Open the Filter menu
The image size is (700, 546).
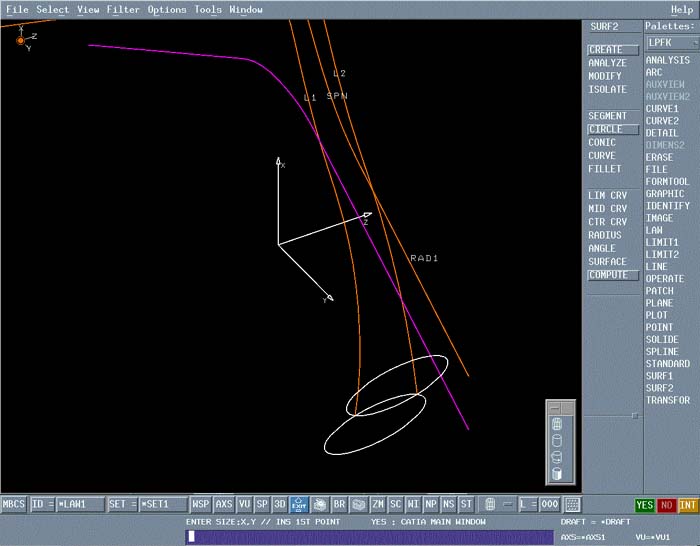[x=124, y=10]
